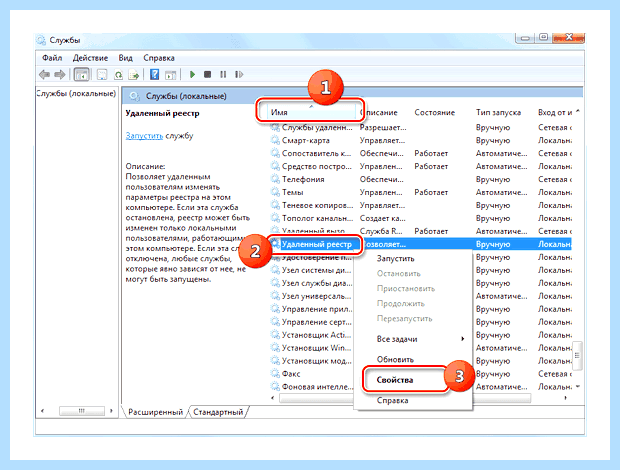Click the vertical scrollbar thumb of services list
The image size is (620, 470).
577,355
